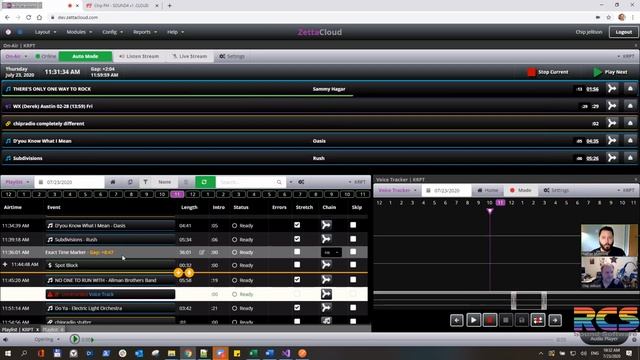Open playlist settings gears icon
The height and width of the screenshot is (360, 640).
click(301, 182)
